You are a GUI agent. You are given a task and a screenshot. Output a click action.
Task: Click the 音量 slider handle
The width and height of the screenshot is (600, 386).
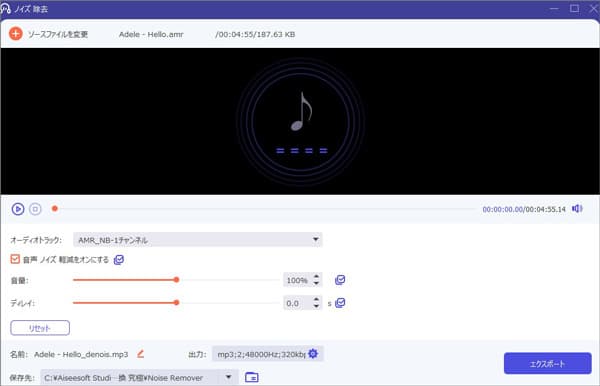176,280
